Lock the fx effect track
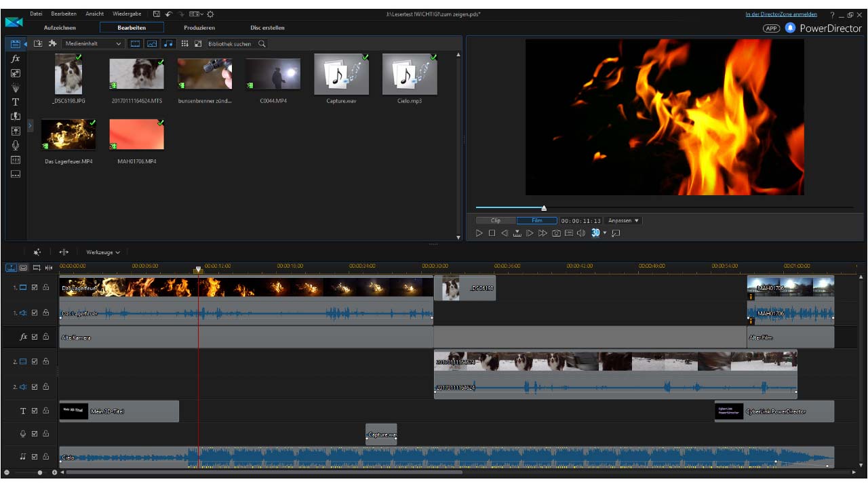Viewport: 868px width, 488px height. 45,336
